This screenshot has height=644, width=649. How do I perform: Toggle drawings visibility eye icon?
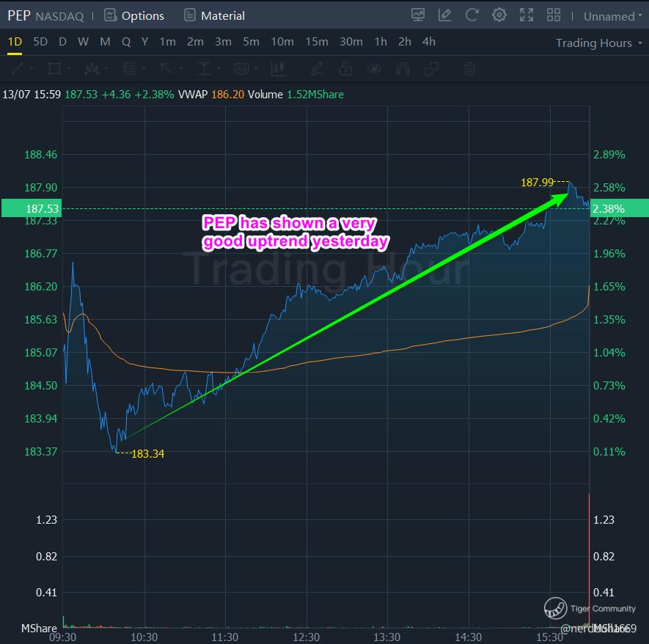pos(374,68)
